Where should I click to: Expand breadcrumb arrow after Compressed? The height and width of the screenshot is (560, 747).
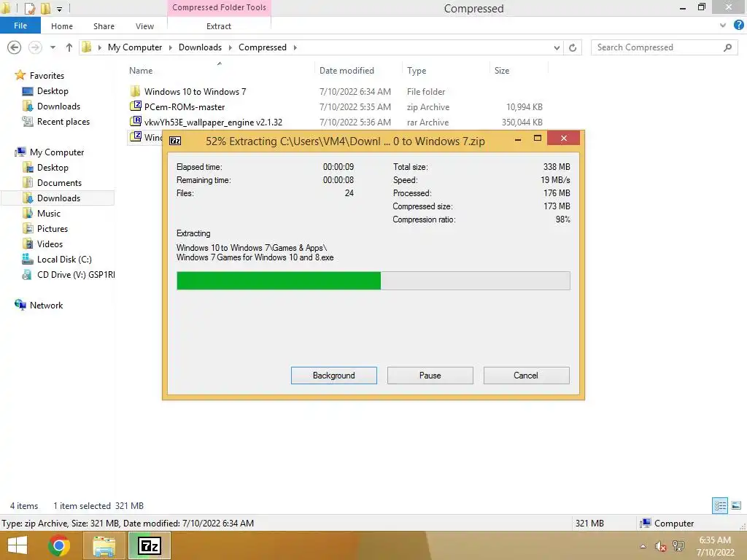point(295,47)
